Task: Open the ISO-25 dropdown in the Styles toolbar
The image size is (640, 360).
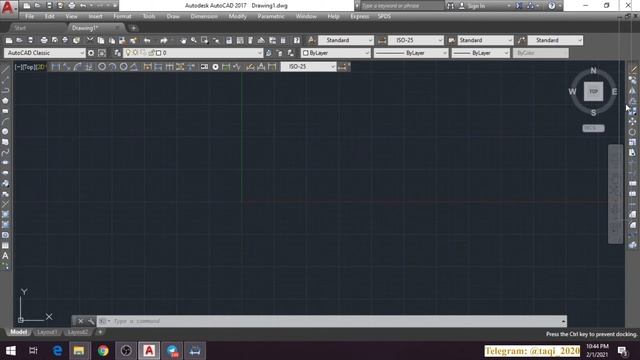Action: click(x=416, y=40)
